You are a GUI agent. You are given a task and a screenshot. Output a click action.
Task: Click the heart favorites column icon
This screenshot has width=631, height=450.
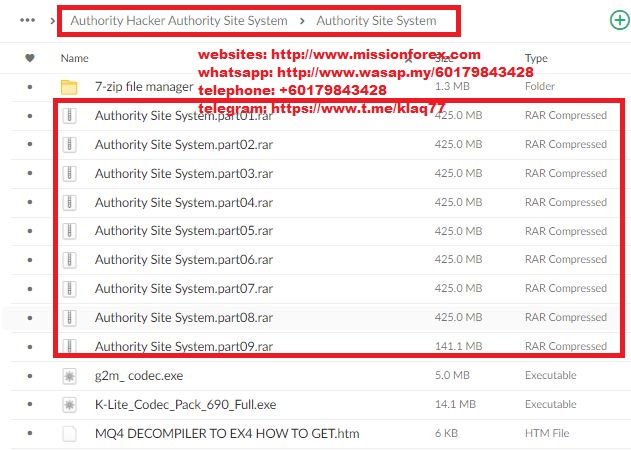30,58
